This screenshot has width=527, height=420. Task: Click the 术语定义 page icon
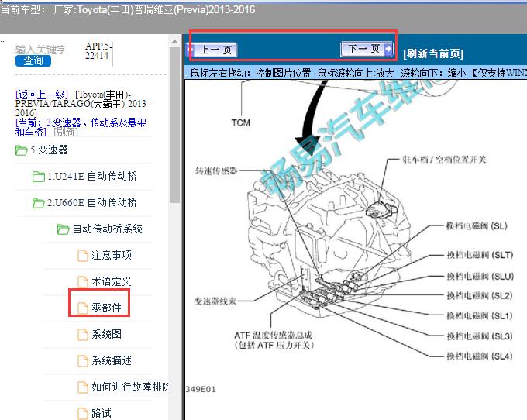point(83,282)
